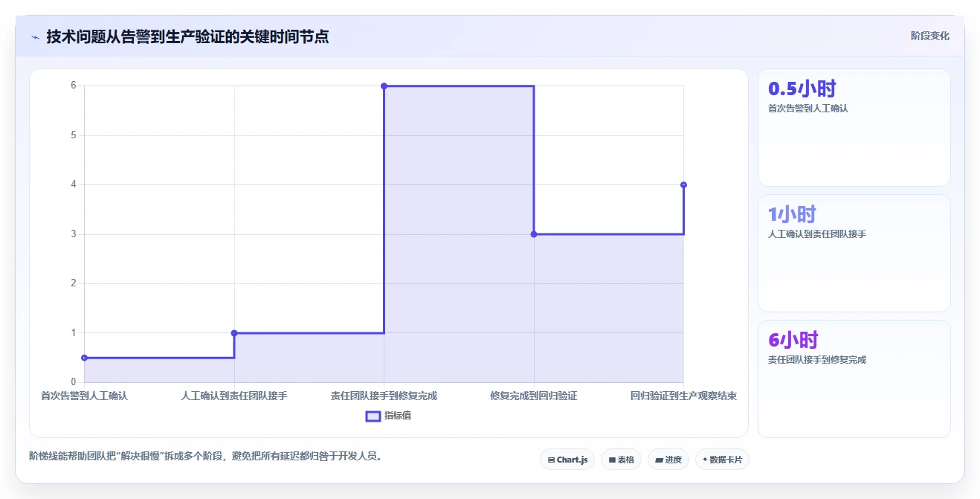The height and width of the screenshot is (499, 980).
Task: Click the x-axis label 修复完成到回归验证
Action: click(x=534, y=396)
